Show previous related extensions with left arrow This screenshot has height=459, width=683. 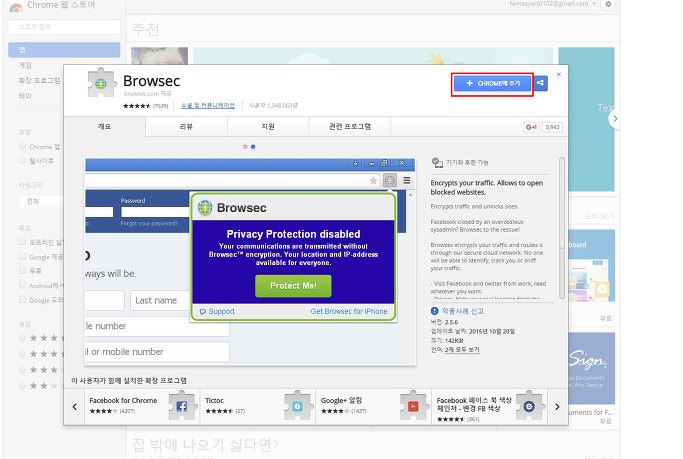click(74, 407)
